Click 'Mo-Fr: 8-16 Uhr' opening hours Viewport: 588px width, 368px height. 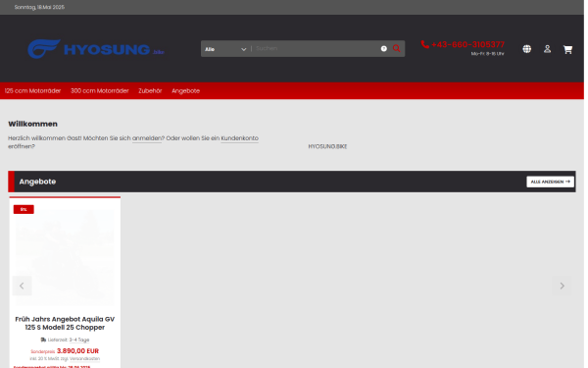(x=487, y=54)
